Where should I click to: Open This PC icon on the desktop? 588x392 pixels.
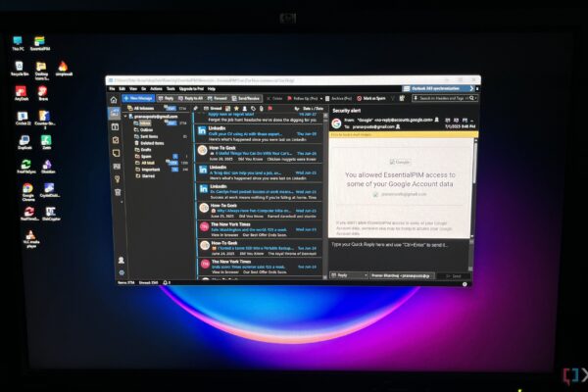click(18, 43)
